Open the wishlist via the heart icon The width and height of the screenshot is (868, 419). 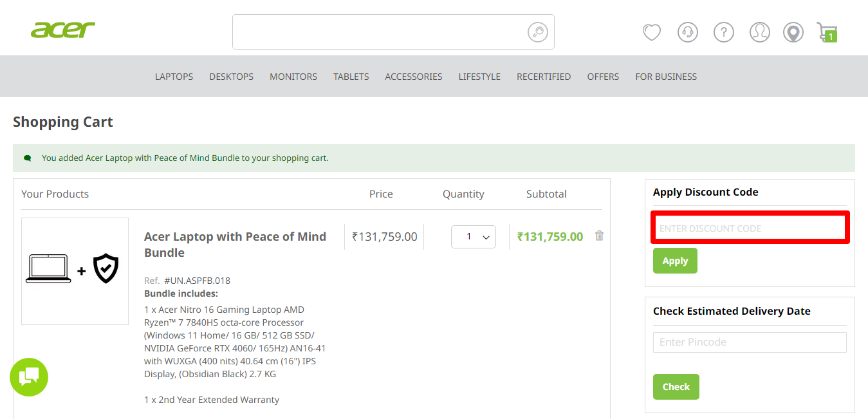pyautogui.click(x=651, y=32)
